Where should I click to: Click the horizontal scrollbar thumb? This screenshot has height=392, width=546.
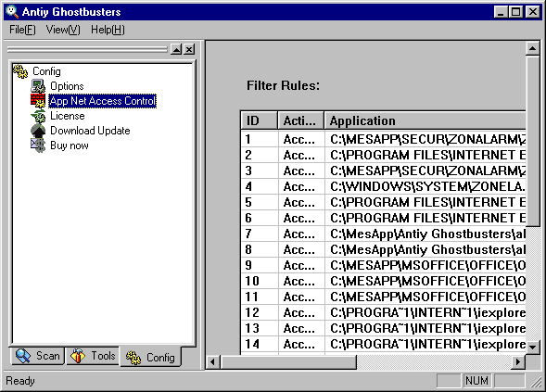288,362
